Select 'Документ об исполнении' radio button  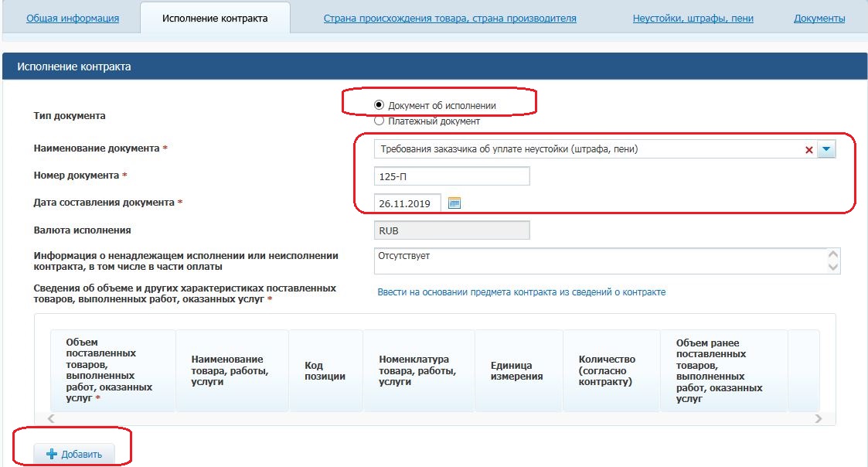pos(379,105)
